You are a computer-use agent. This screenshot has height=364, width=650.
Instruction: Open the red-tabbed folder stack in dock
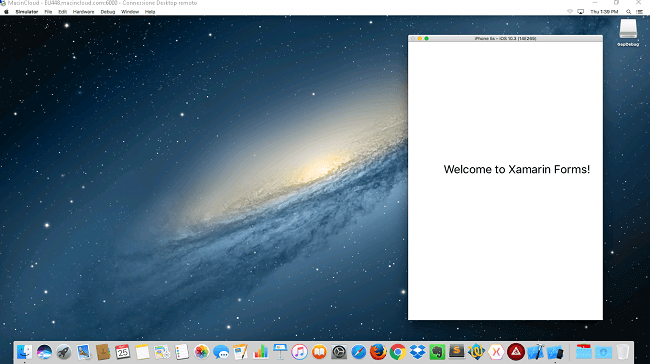(583, 352)
